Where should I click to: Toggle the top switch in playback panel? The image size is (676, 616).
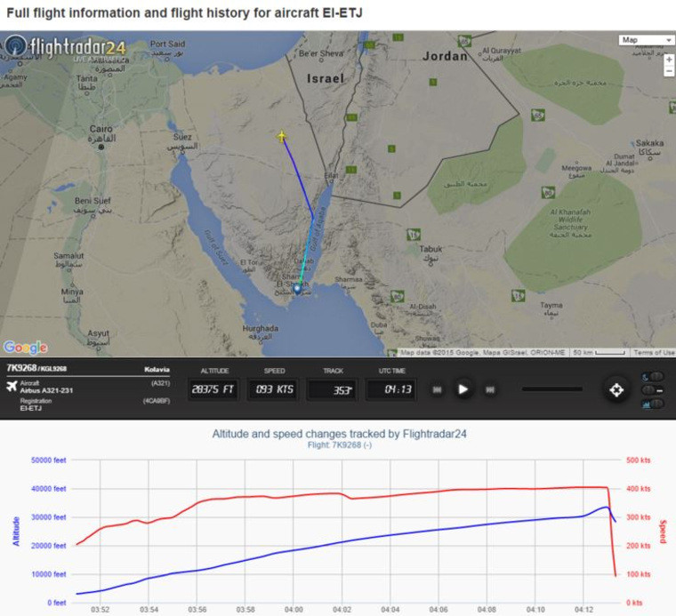[x=652, y=377]
